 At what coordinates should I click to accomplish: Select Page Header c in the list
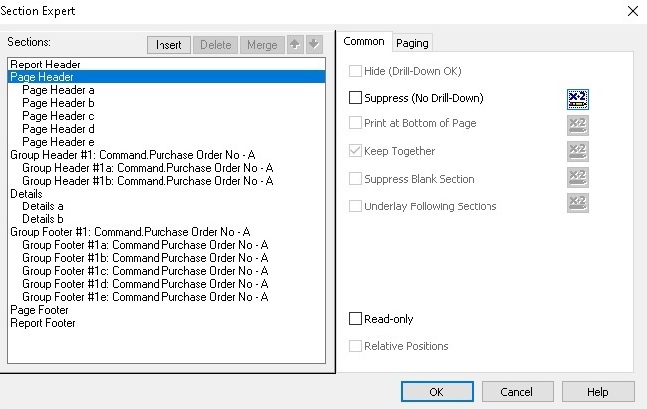[58, 116]
